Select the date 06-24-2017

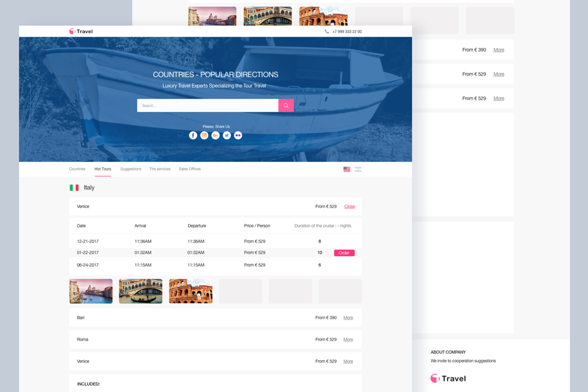coord(88,265)
